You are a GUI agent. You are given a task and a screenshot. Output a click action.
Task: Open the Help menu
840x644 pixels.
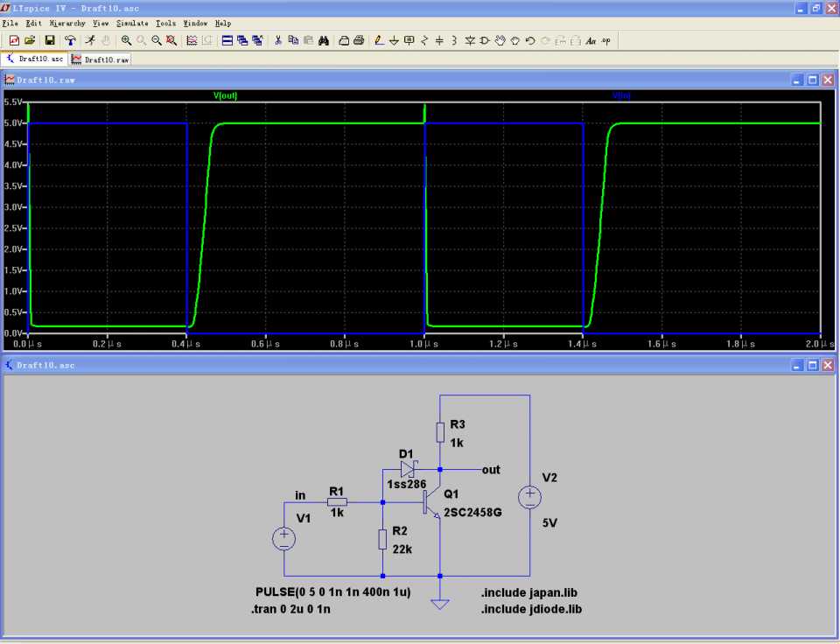223,24
